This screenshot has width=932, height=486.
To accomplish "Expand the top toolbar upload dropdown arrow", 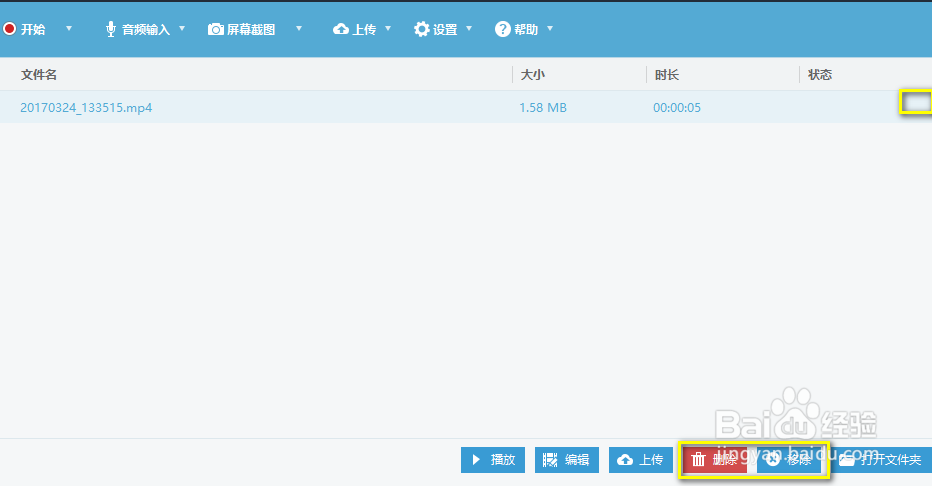I will click(x=388, y=29).
